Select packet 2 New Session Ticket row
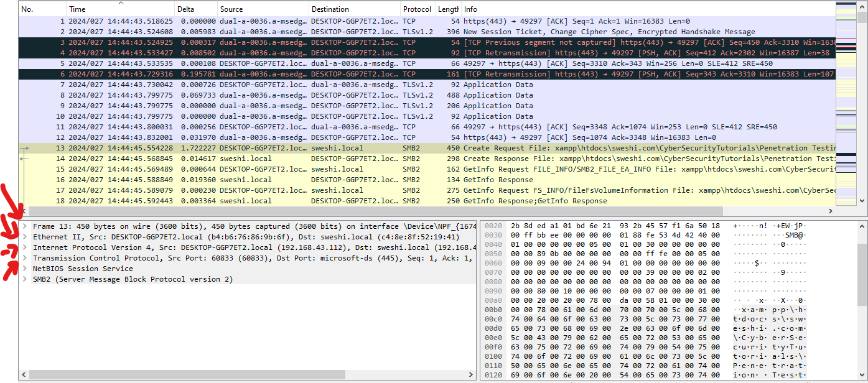This screenshot has width=868, height=383. click(427, 32)
